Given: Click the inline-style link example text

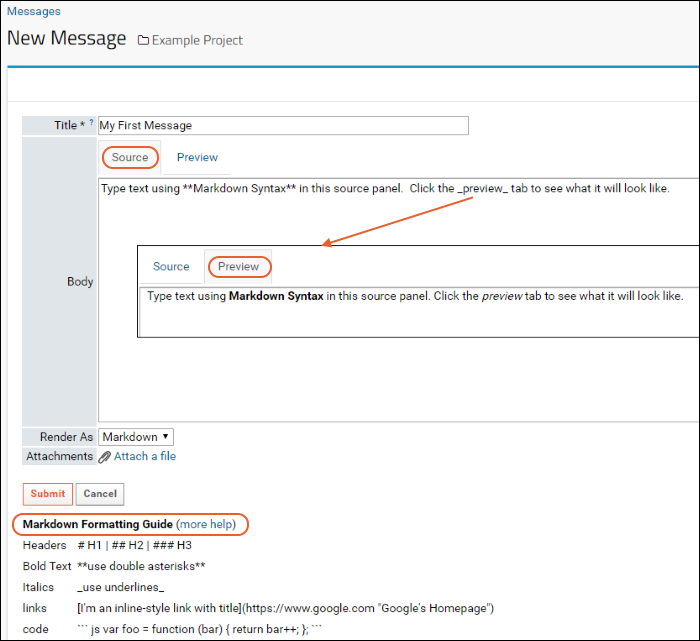Looking at the screenshot, I should 286,608.
